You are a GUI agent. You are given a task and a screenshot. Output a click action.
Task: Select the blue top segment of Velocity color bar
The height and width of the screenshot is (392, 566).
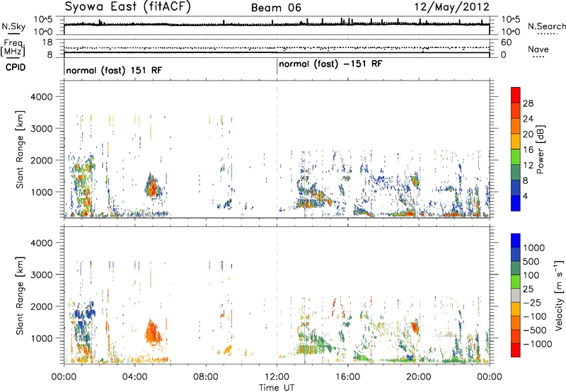[516, 241]
